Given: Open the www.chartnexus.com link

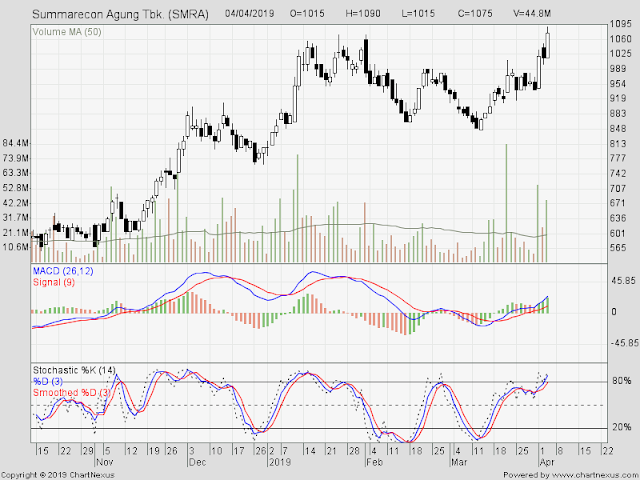Looking at the screenshot, I should coord(595,475).
